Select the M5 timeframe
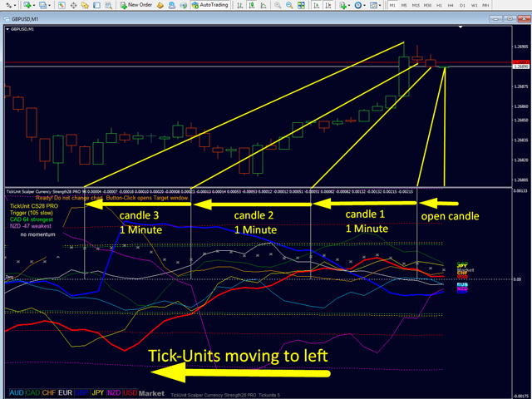The height and width of the screenshot is (399, 532). pyautogui.click(x=404, y=6)
